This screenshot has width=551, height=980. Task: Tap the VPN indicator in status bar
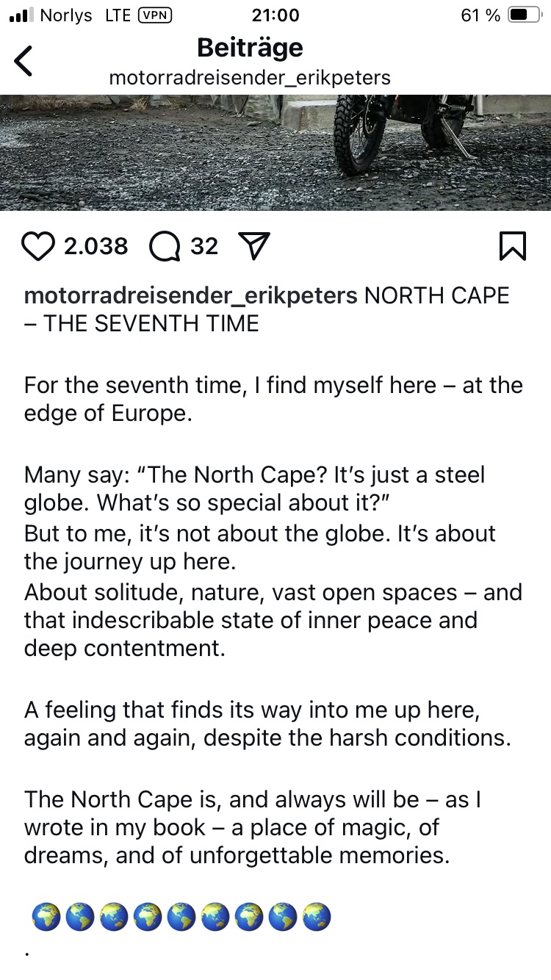coord(155,15)
